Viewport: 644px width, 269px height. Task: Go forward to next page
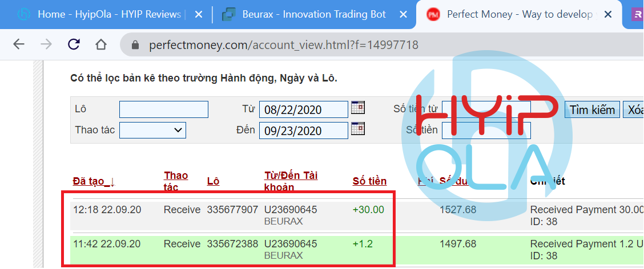pyautogui.click(x=46, y=44)
